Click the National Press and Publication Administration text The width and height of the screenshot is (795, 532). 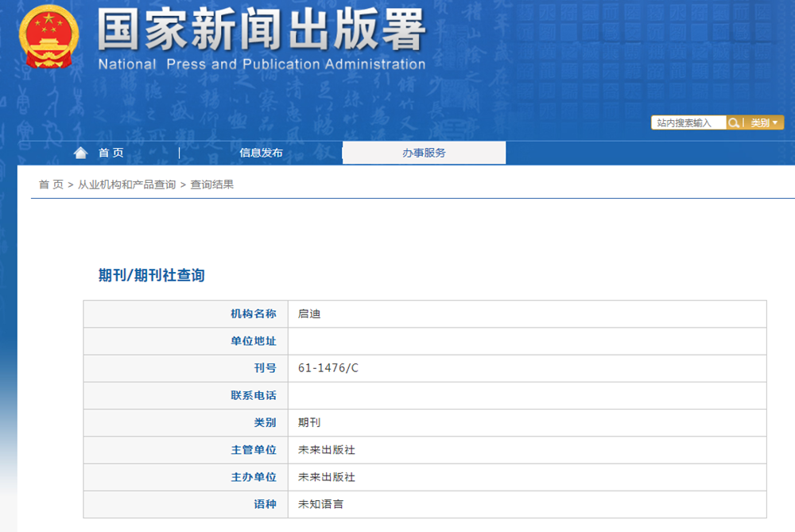point(262,64)
